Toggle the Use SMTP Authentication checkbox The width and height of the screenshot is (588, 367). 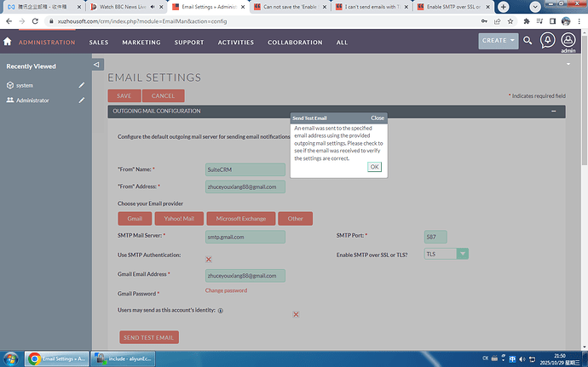(x=209, y=259)
